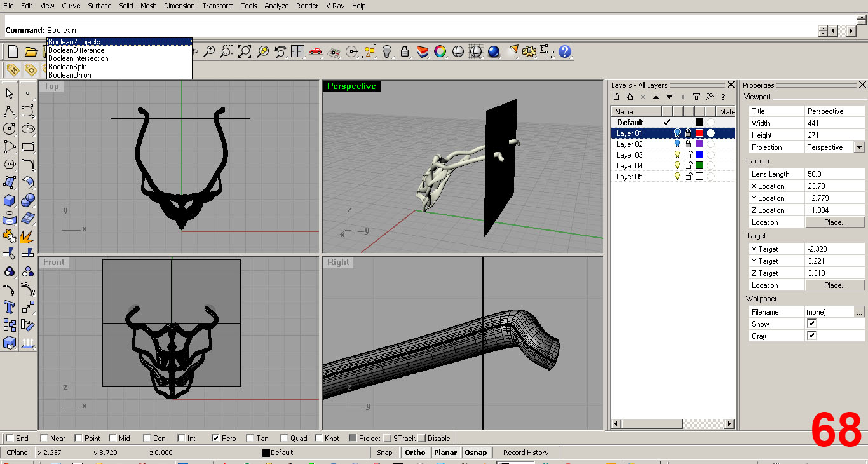Toggle Layer 03 visibility bulb

[x=677, y=154]
